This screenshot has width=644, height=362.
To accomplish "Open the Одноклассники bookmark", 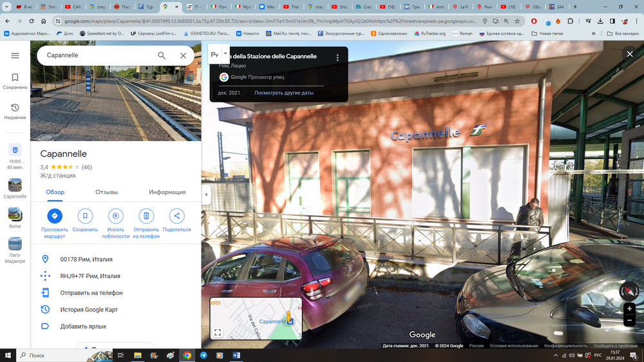I will coord(389,33).
